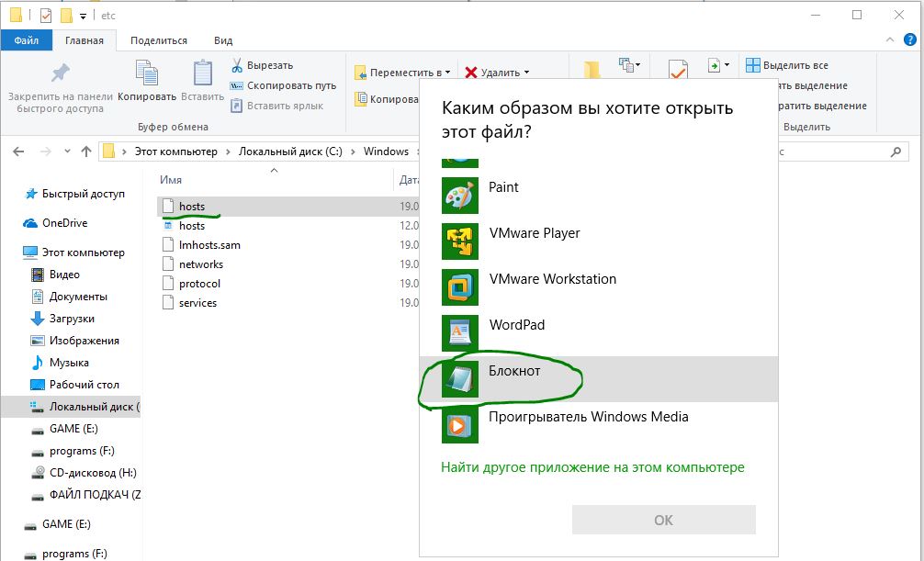This screenshot has width=924, height=561.
Task: Open Музыка folder in sidebar
Action: pos(60,363)
